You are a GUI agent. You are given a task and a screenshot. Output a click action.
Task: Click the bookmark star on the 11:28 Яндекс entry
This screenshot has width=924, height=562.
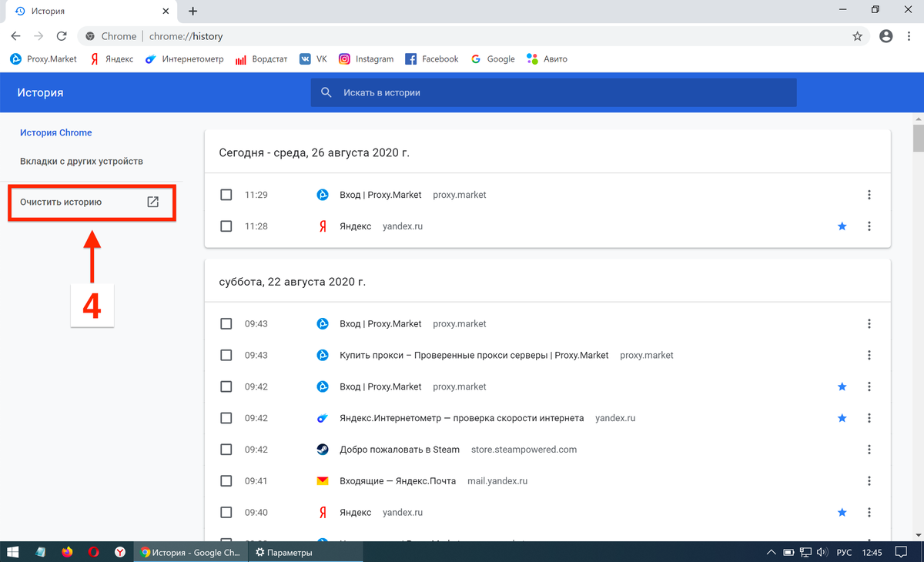point(842,226)
